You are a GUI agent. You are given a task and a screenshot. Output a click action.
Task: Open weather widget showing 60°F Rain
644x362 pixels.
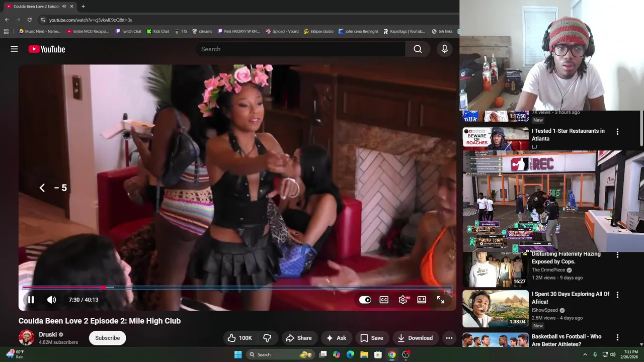[15, 354]
